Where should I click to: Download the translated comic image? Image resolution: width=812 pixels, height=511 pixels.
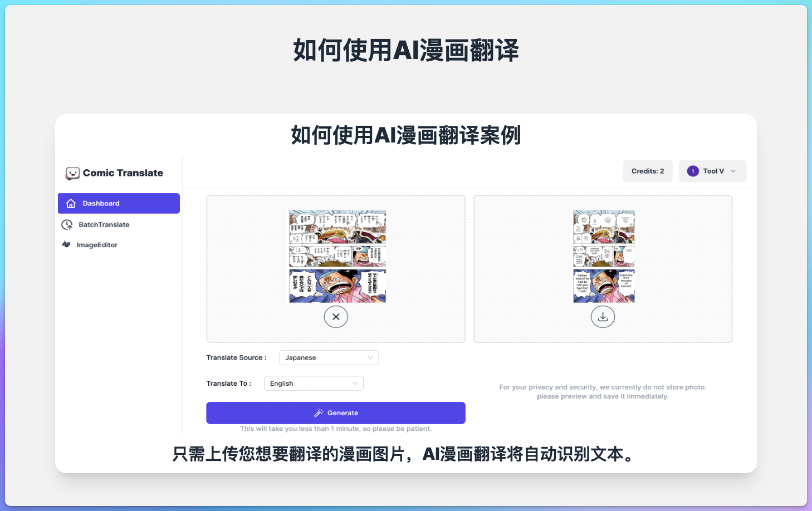coord(603,317)
